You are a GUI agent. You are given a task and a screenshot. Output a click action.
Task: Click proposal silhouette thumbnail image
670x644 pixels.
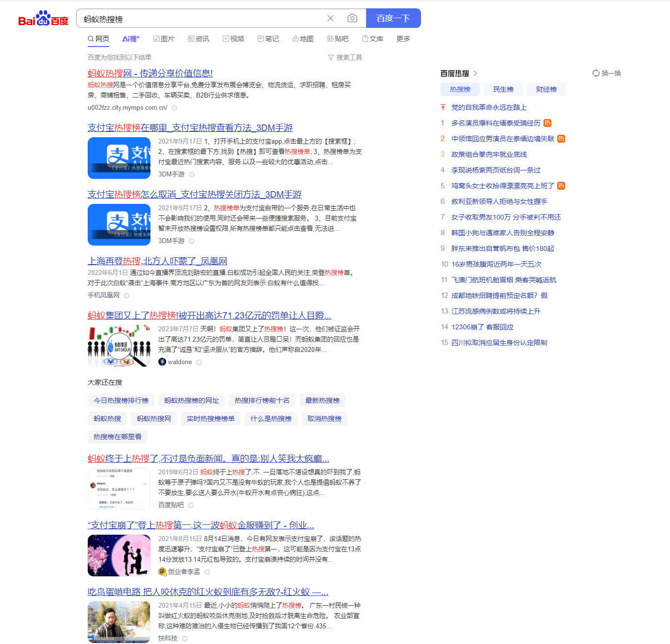119,555
